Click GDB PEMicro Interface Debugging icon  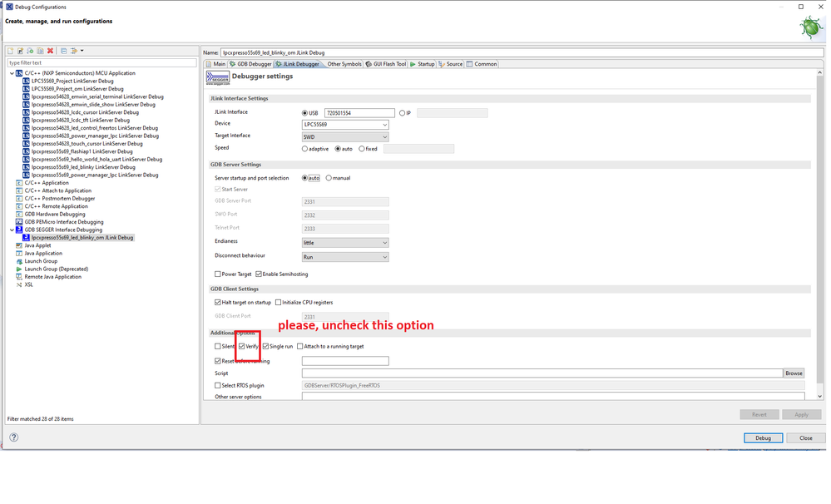[x=19, y=222]
